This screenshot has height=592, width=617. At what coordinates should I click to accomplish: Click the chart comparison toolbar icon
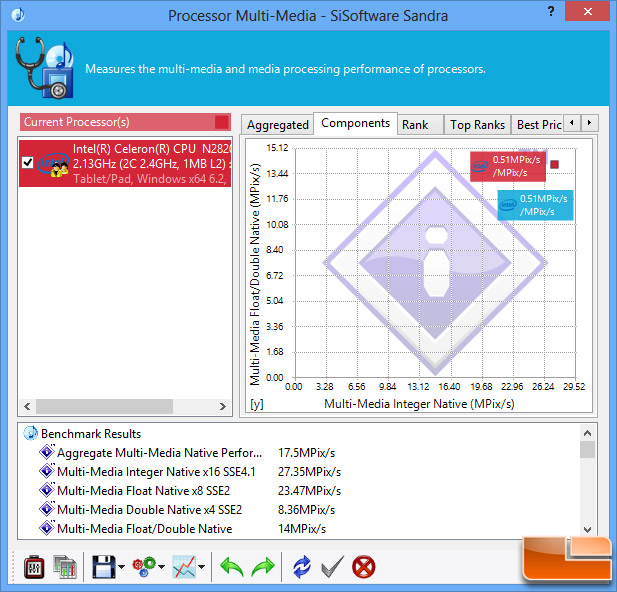65,567
